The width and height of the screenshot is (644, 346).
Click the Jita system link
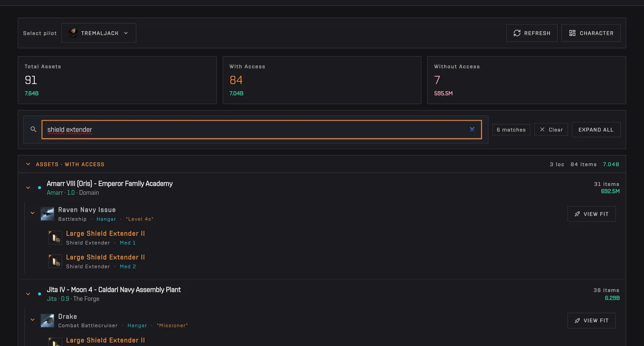tap(52, 299)
